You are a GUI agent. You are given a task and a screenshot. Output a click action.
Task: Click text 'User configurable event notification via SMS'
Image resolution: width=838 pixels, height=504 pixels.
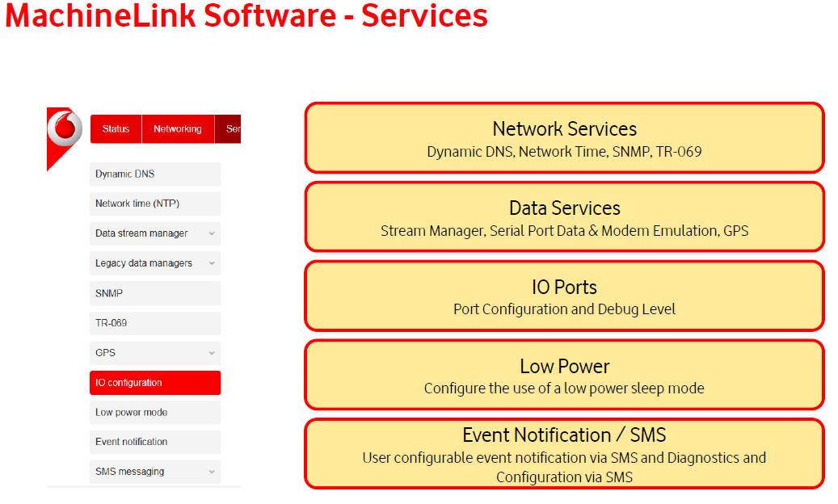pyautogui.click(x=500, y=458)
